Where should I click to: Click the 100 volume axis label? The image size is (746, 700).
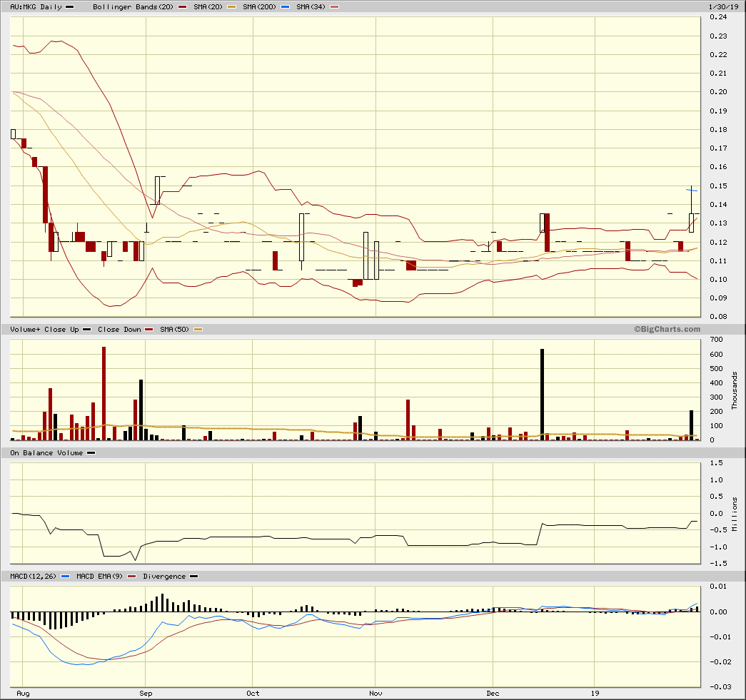716,425
